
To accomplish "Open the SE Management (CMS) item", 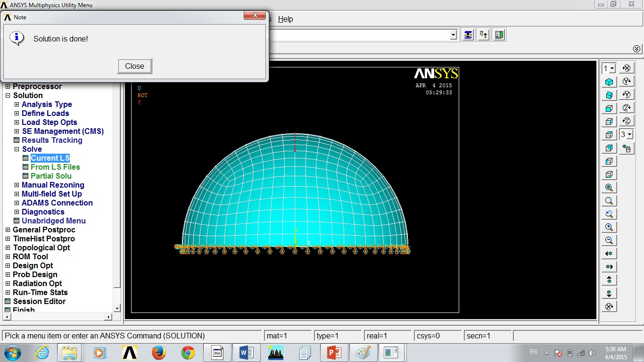I will point(63,131).
